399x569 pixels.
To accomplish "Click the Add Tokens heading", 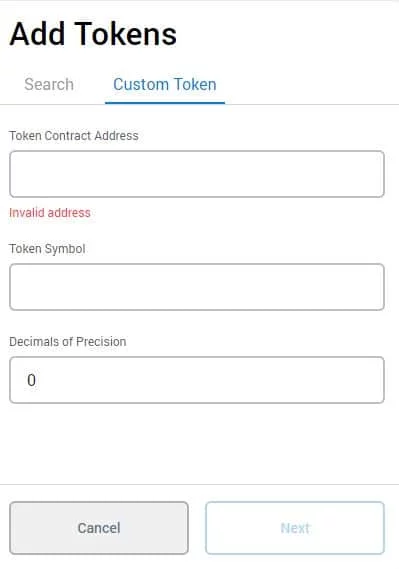I will [x=93, y=34].
